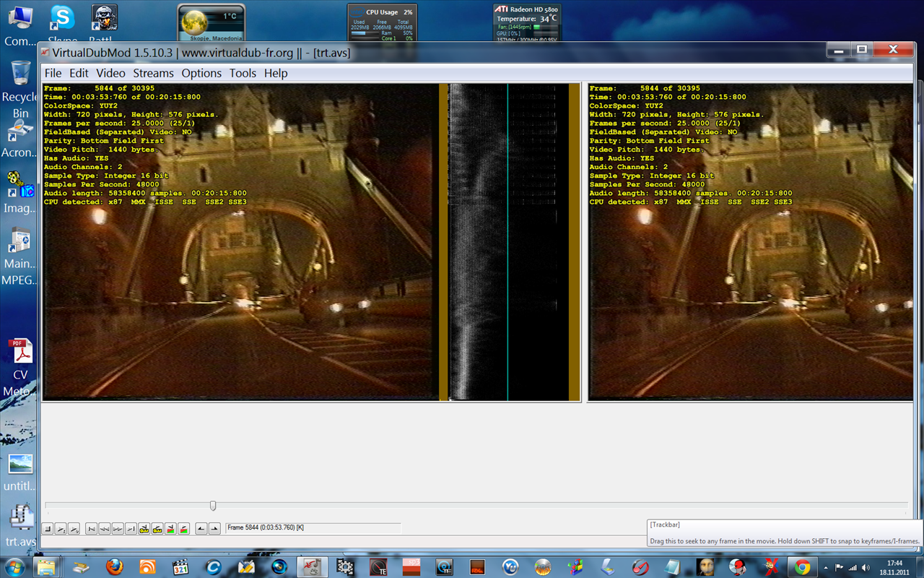The width and height of the screenshot is (924, 578).
Task: Set the selection start mark
Action: tap(201, 529)
